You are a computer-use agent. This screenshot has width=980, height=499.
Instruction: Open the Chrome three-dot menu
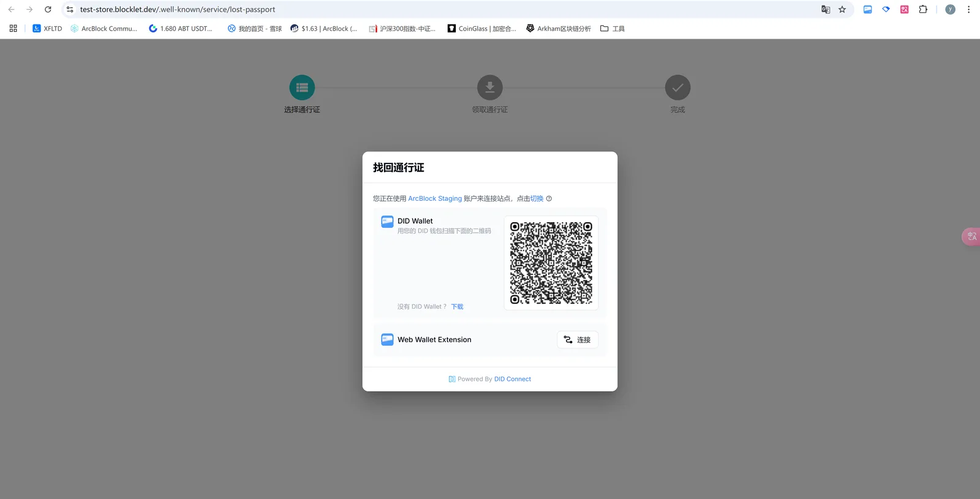tap(968, 9)
